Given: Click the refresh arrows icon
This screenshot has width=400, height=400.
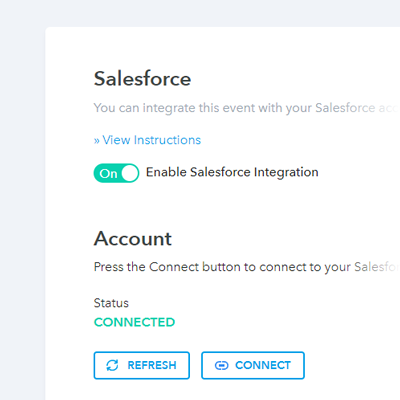Looking at the screenshot, I should pos(112,365).
